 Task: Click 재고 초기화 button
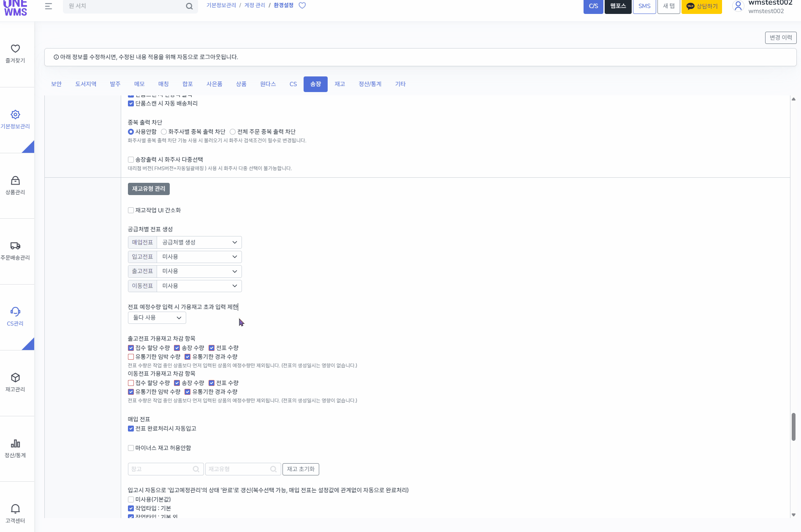coord(301,469)
